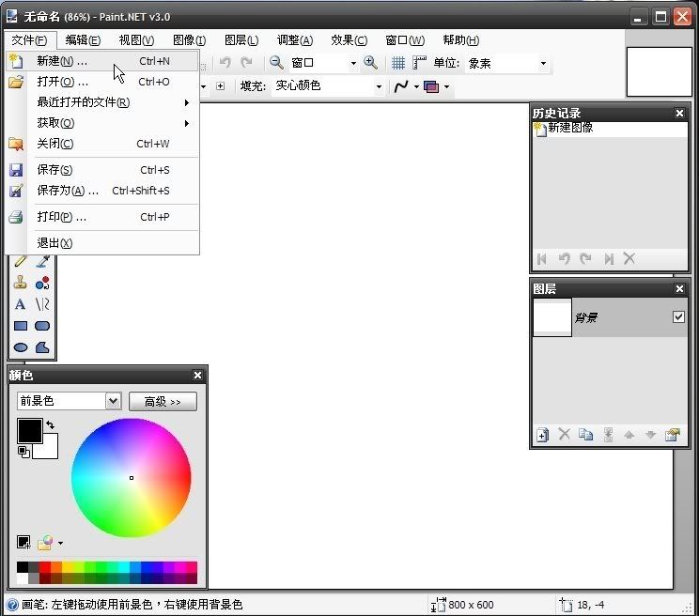Screen dimensions: 699x616
Task: Reset the colors to black and white
Action: pos(23,452)
